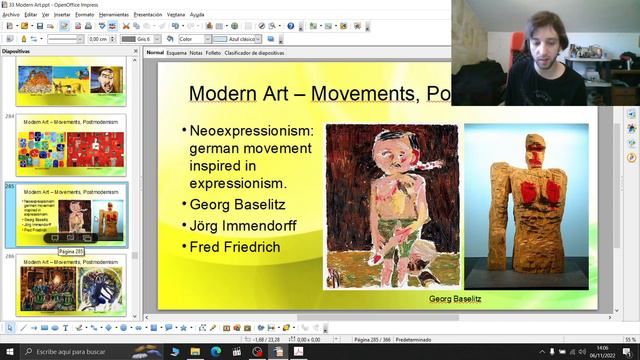Click the Save document icon
Viewport: 640px width, 360px height.
40,26
